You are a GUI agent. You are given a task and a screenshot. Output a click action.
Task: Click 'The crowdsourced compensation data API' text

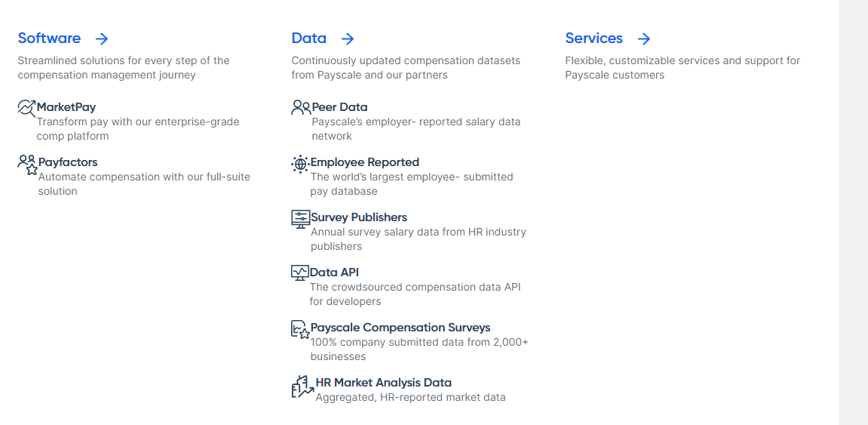pos(416,287)
